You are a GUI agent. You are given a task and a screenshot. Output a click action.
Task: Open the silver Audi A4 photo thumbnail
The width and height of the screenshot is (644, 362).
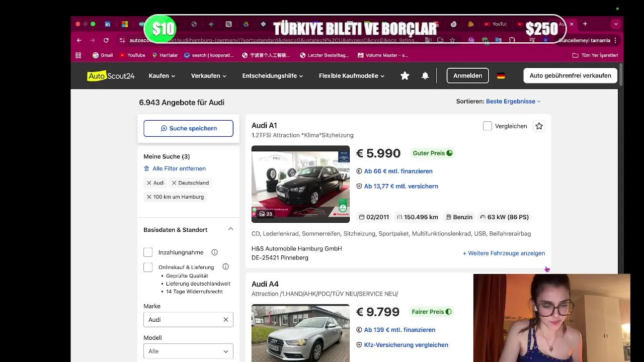[300, 333]
